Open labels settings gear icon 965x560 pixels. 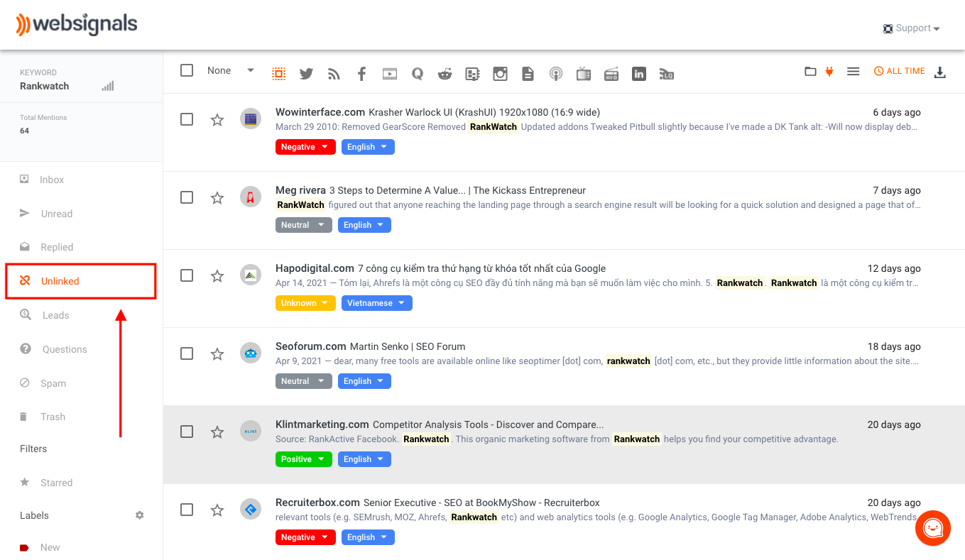coord(140,515)
